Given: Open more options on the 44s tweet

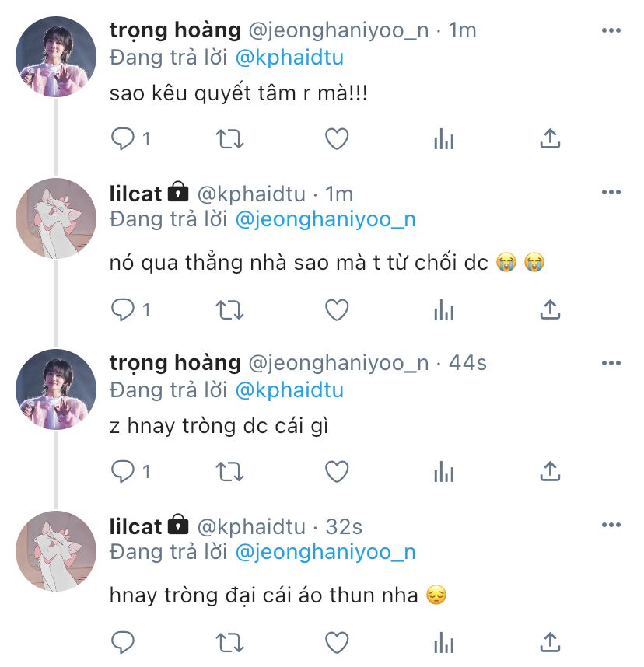Looking at the screenshot, I should (x=611, y=362).
